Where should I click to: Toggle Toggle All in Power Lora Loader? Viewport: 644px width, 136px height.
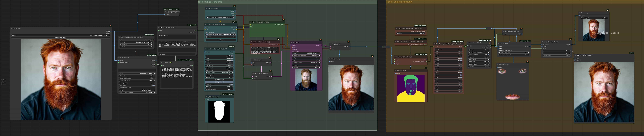click(207, 32)
